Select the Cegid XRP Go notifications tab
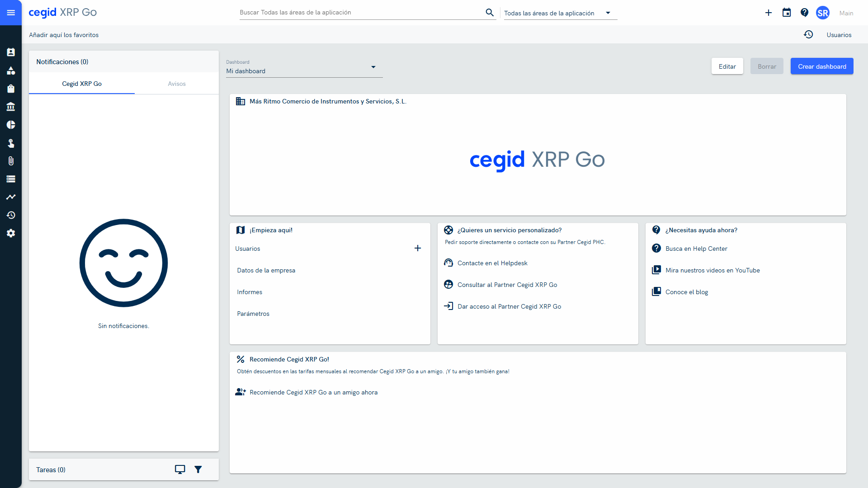Screen dimensions: 868x488 point(82,84)
